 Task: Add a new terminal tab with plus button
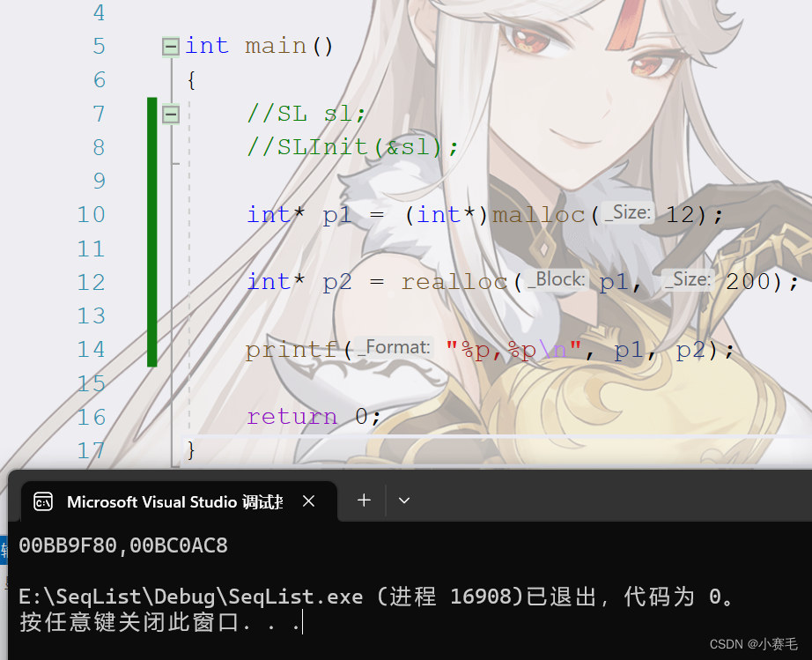click(364, 501)
